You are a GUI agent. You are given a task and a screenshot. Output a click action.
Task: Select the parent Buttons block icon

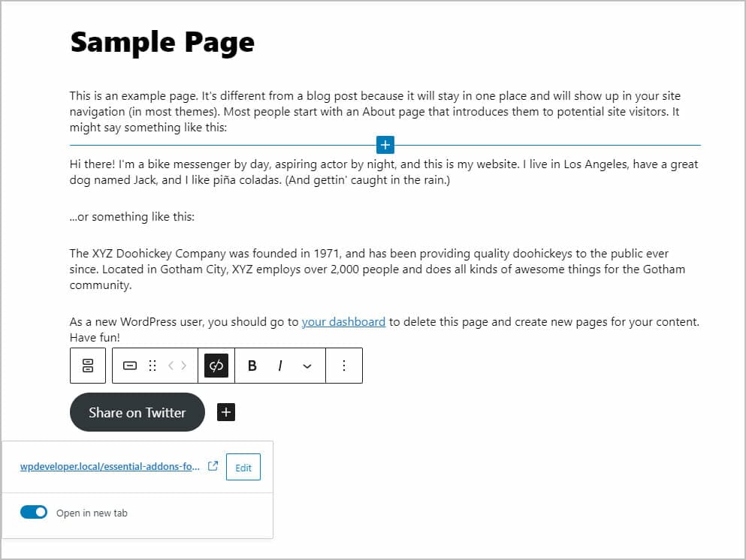tap(88, 366)
